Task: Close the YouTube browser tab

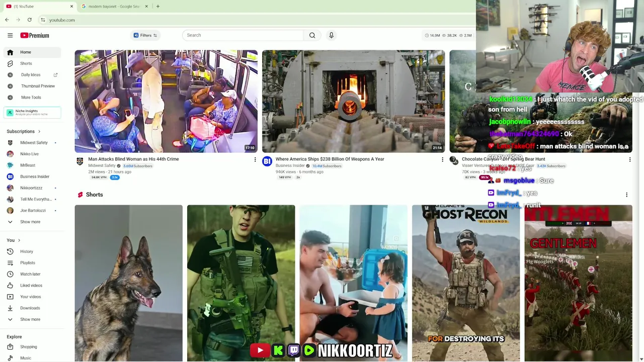Action: [x=71, y=7]
